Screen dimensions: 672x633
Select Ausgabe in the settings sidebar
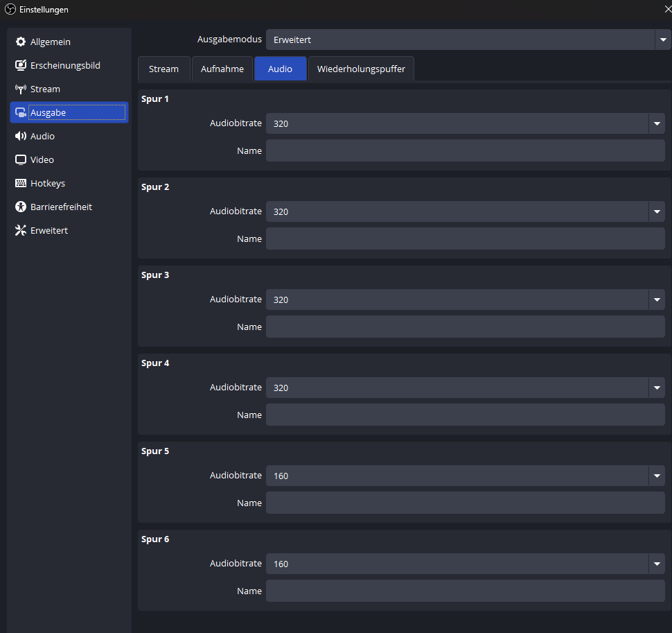(x=69, y=112)
